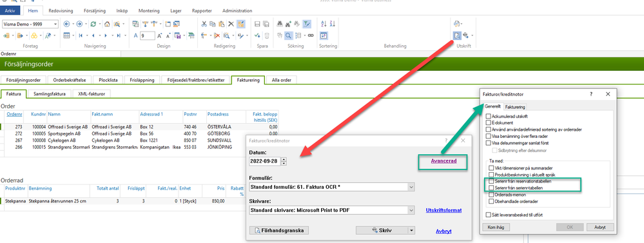Click the save all double-floppy icon
The image size is (644, 243).
tap(266, 24)
